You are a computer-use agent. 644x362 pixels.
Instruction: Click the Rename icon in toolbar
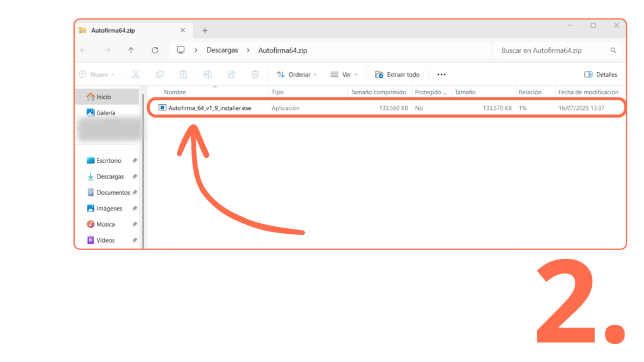[x=207, y=74]
